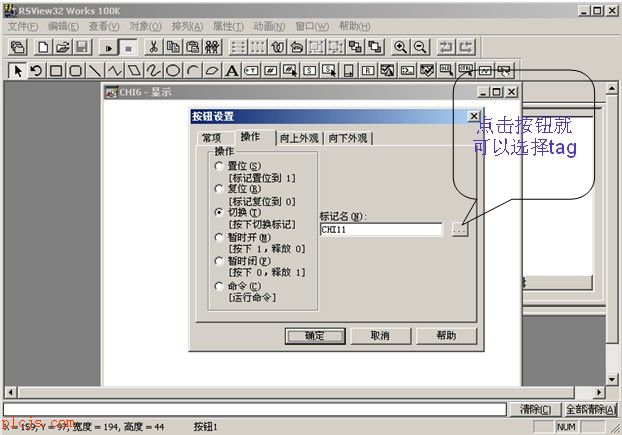Select the 暂时开 (M) radio option
Viewport: 622px width, 435px height.
coord(242,238)
